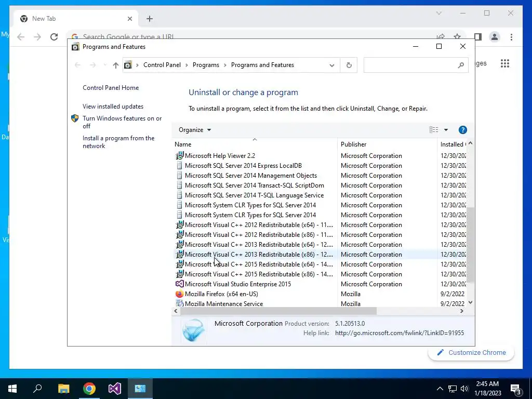Select Mozilla Firefox icon in program list
Screen dimensions: 532x399
pyautogui.click(x=179, y=294)
